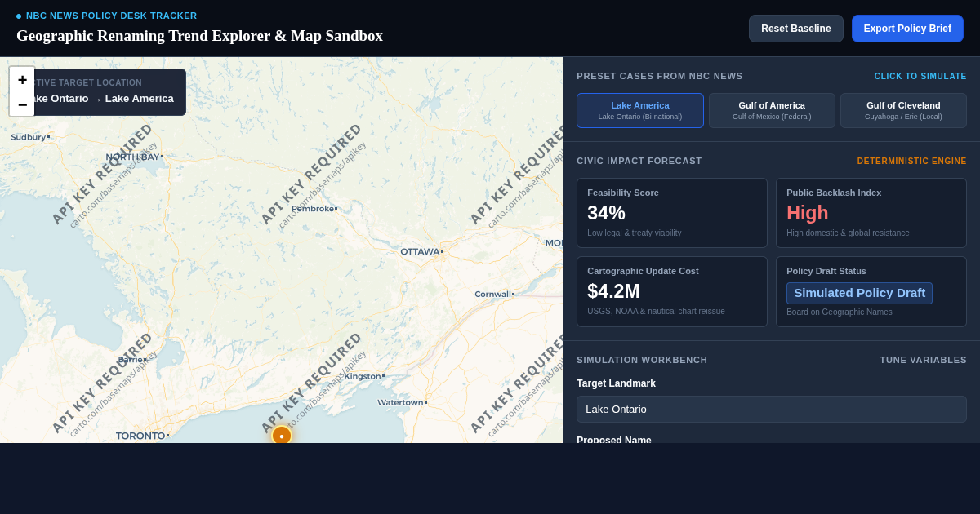Click the DETERMINISTIC ENGINE label
The height and width of the screenshot is (514, 980).
[x=911, y=161]
